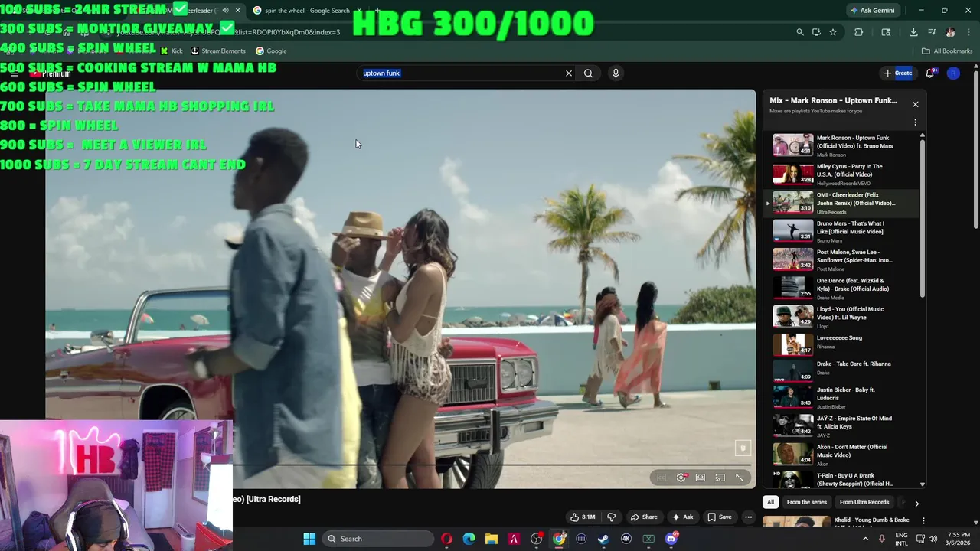This screenshot has width=980, height=551.
Task: Select the From Ultra Records chip
Action: click(x=864, y=502)
